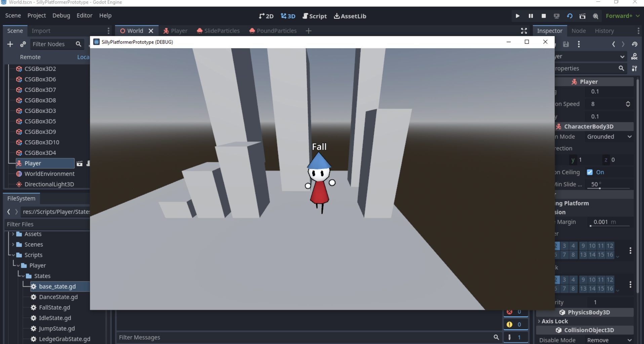644x344 pixels.
Task: Open extra resource options via Inspector wrench icon
Action: coord(635,68)
